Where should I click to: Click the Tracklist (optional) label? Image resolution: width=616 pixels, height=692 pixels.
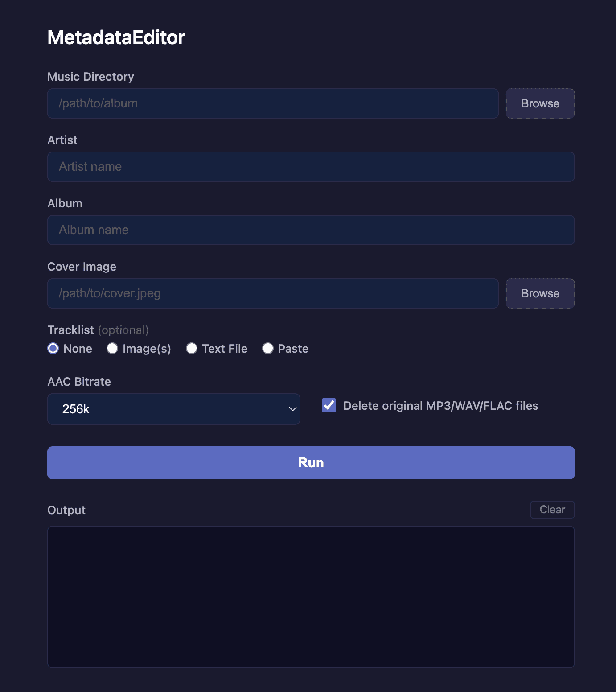click(x=98, y=330)
